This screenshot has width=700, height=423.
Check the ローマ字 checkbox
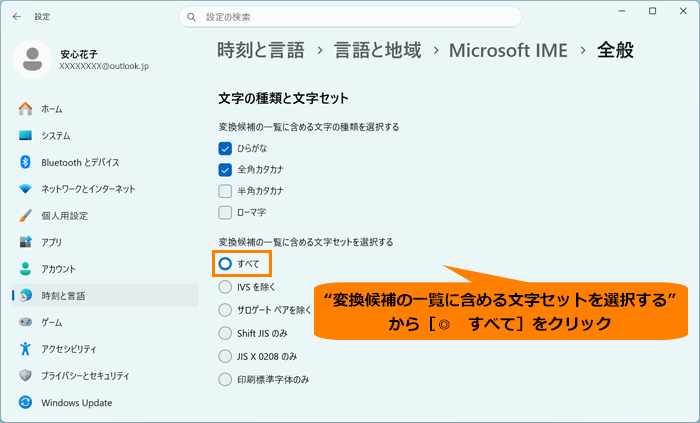[225, 212]
